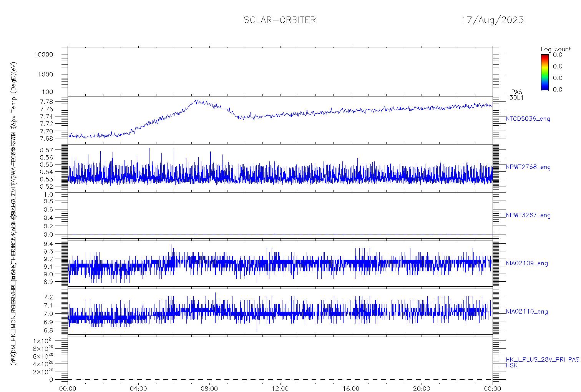Click the PAS 3DL1 panel label
The width and height of the screenshot is (581, 392).
pyautogui.click(x=516, y=95)
